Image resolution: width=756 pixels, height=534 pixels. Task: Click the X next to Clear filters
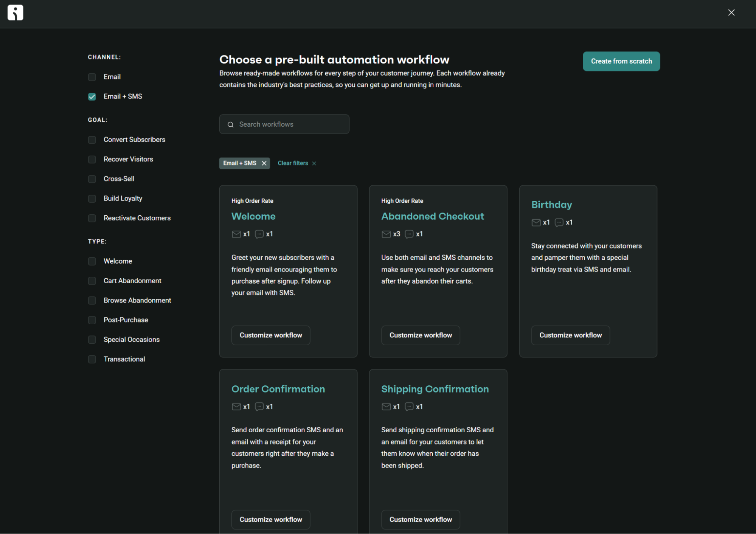coord(314,163)
